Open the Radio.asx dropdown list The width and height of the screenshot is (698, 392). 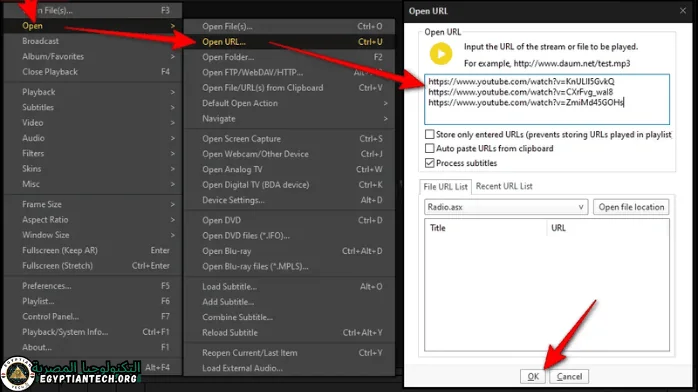[506, 207]
